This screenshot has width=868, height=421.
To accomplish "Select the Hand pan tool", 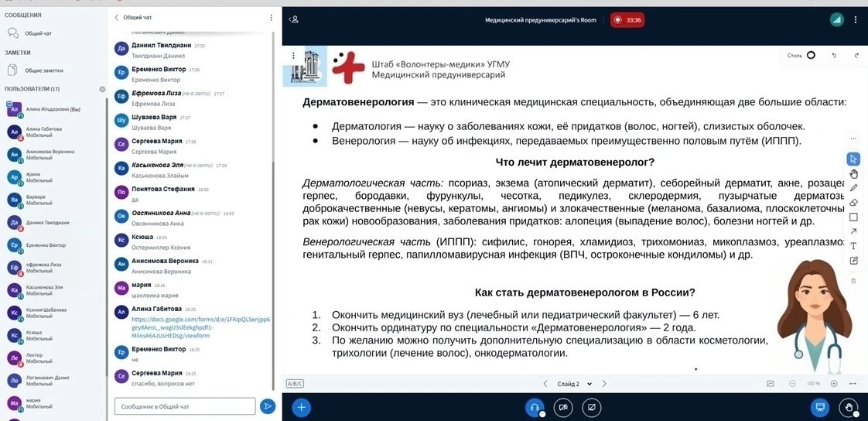I will click(x=853, y=173).
